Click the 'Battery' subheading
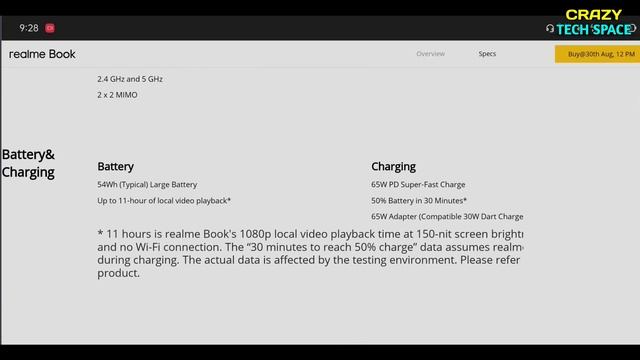Viewport: 640px width, 360px height. pos(116,167)
